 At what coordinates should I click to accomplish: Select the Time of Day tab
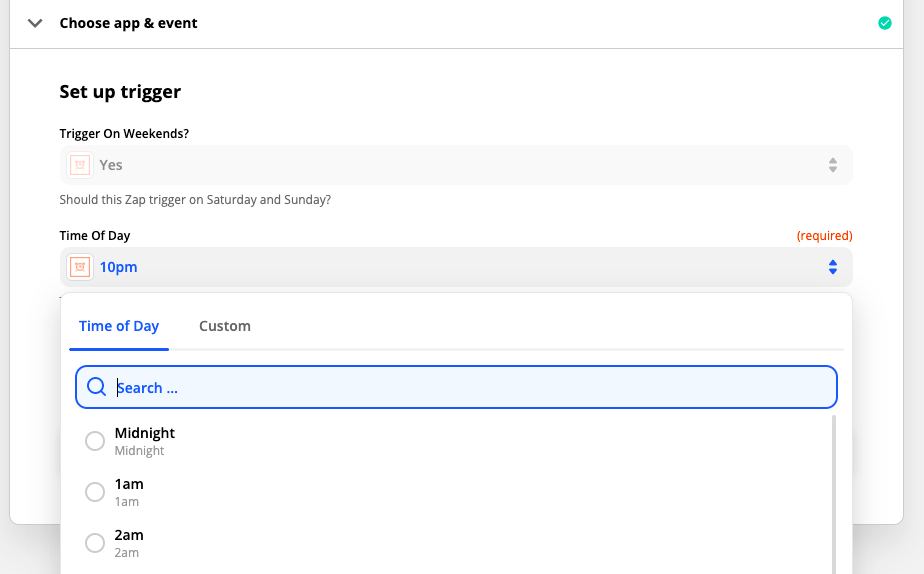click(x=119, y=326)
